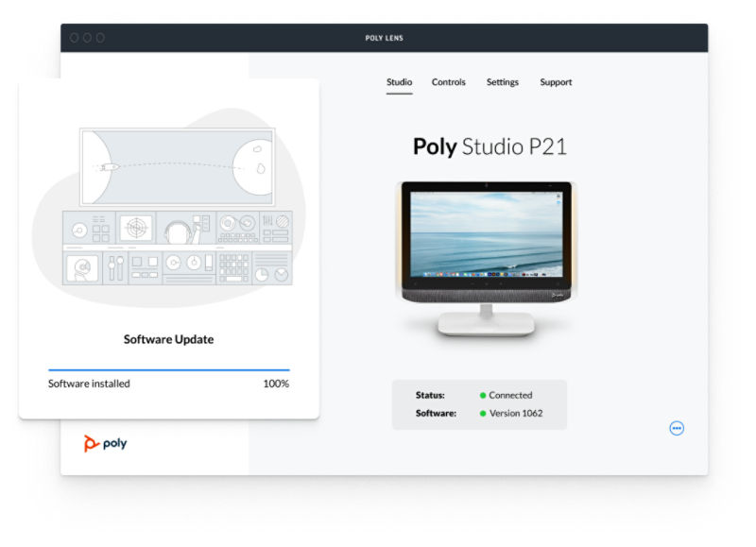Click the 'Software installed' label
This screenshot has width=756, height=547.
pos(89,384)
